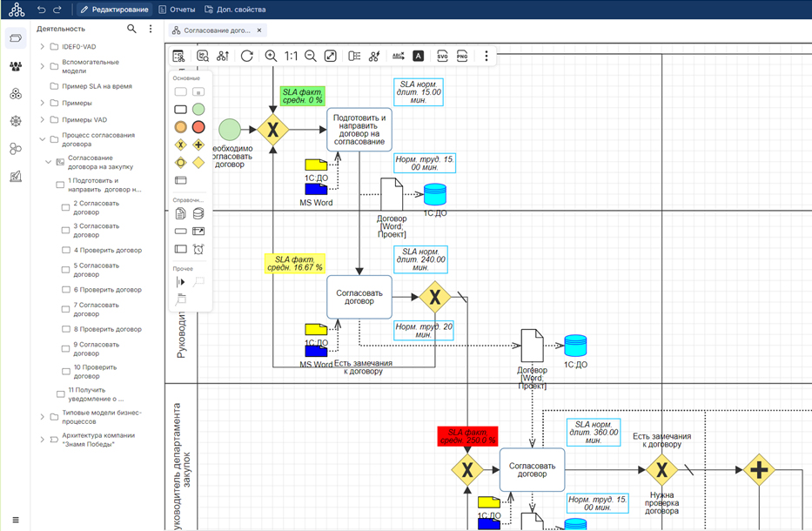The image size is (812, 531).
Task: Select the alarm clock timer shape in palette
Action: coord(198,250)
